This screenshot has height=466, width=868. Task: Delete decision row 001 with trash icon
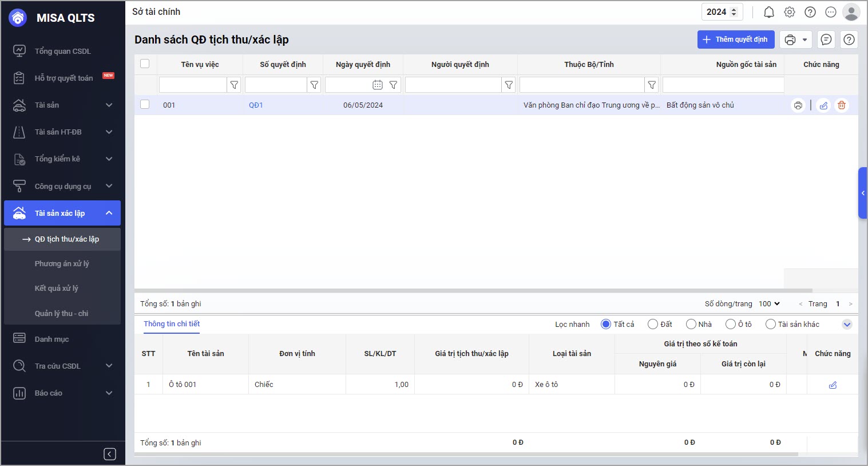tap(842, 105)
